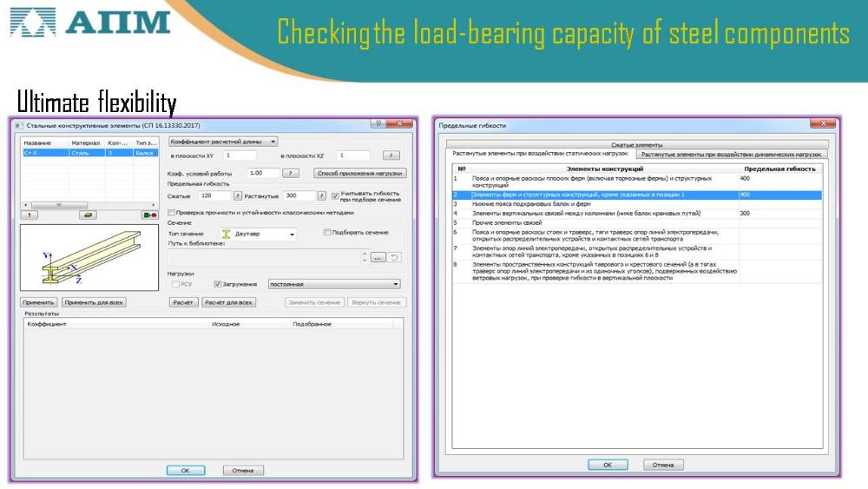
Task: Open the Коэффициент расчетной длины dropdown
Action: (223, 141)
